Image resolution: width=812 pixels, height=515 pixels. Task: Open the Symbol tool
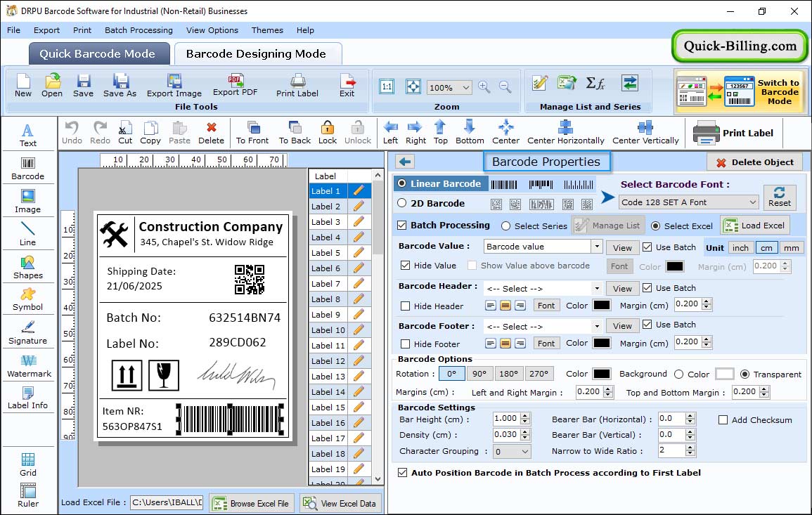[28, 300]
